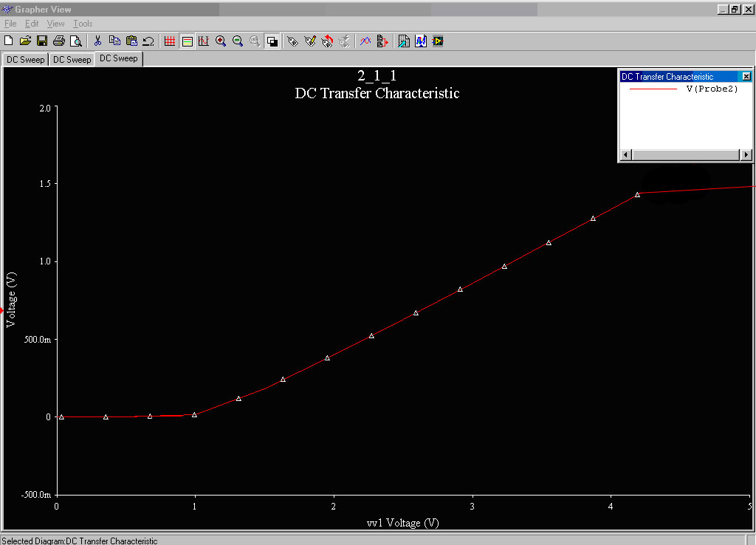Viewport: 756px width, 545px height.
Task: Open a saved grapher file
Action: click(x=25, y=41)
